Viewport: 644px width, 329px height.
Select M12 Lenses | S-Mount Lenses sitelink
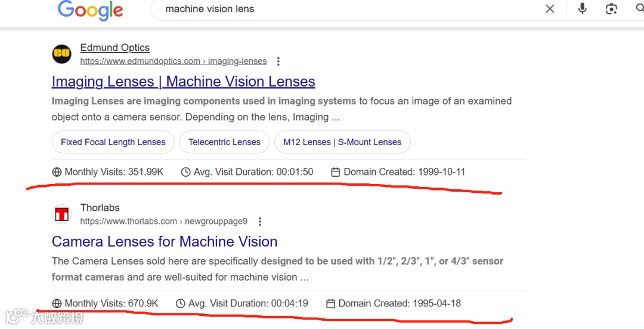(x=342, y=142)
